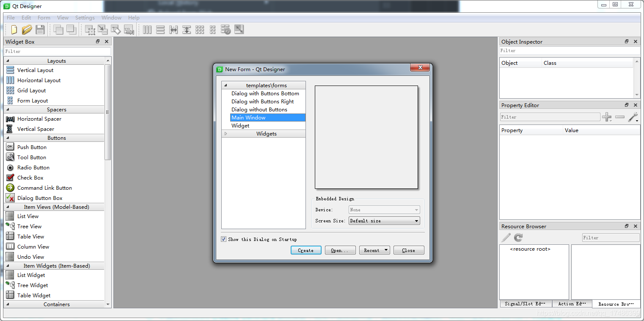Click the Property Editor remove property minus icon
Image resolution: width=644 pixels, height=321 pixels.
coord(620,117)
